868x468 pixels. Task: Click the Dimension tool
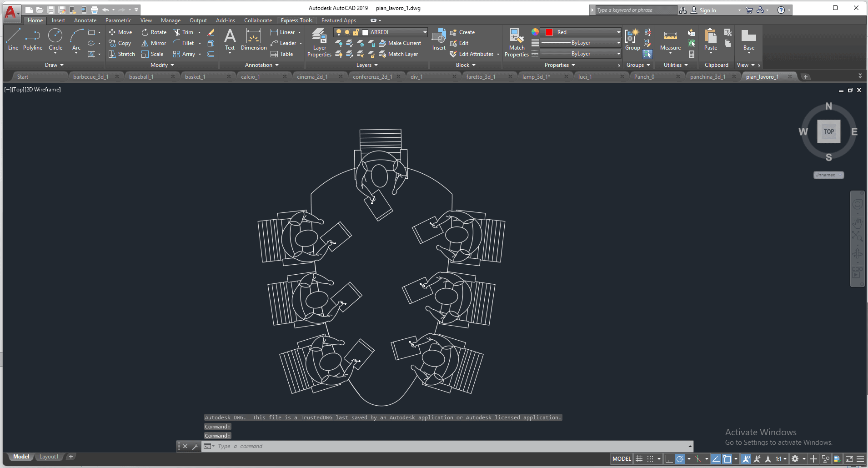(253, 40)
